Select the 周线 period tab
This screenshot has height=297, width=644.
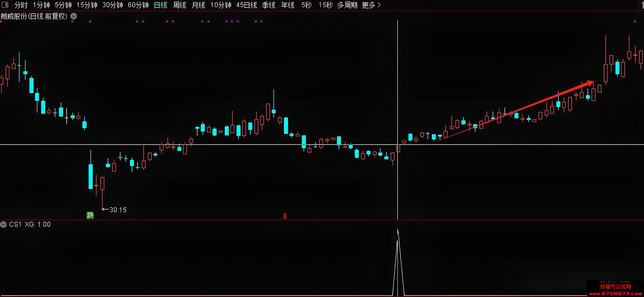179,5
